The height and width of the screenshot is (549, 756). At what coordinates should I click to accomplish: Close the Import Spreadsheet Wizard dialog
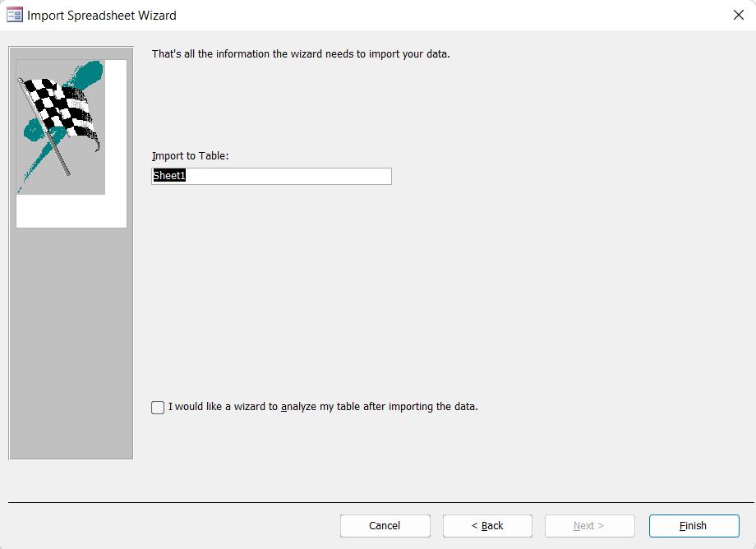click(738, 15)
